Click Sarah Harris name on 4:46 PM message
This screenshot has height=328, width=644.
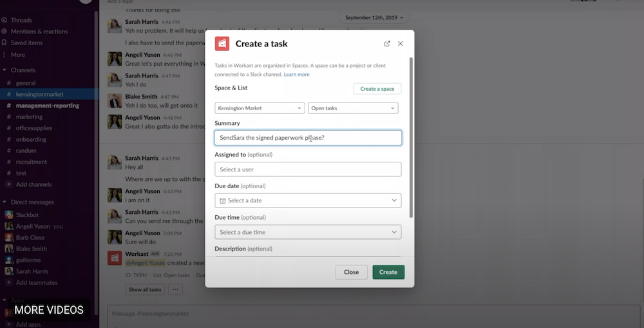coord(142,22)
